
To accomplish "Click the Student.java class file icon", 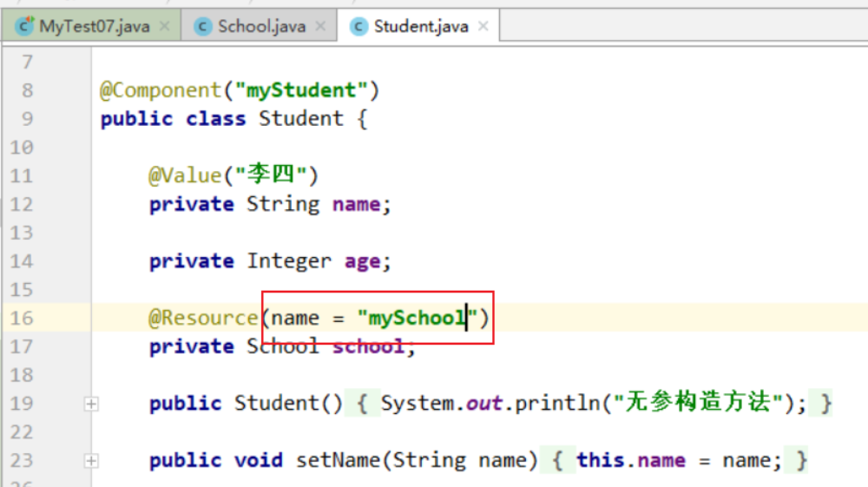I will [358, 26].
